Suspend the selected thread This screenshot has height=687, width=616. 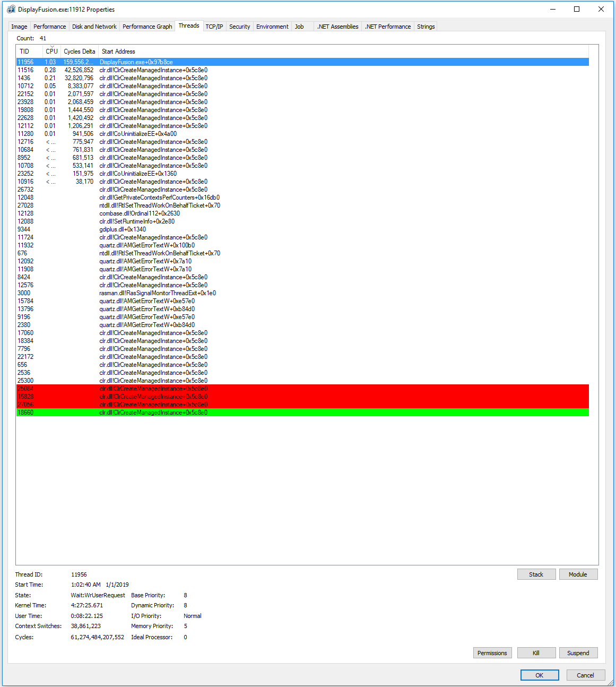(578, 653)
